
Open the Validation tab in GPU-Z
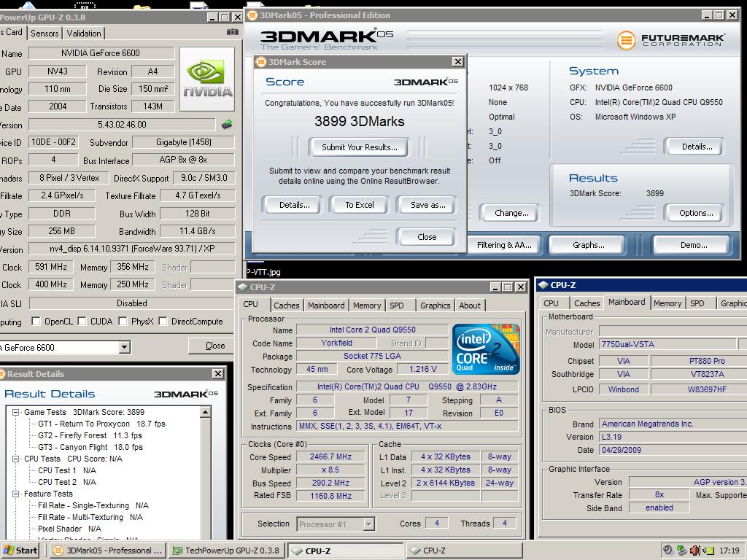click(x=84, y=34)
